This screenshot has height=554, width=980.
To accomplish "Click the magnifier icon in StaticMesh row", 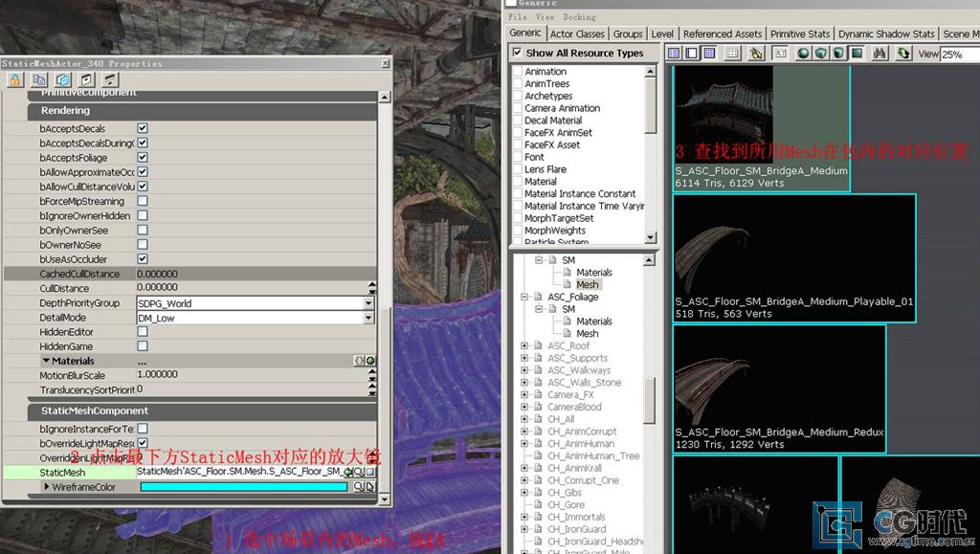I will [x=360, y=472].
